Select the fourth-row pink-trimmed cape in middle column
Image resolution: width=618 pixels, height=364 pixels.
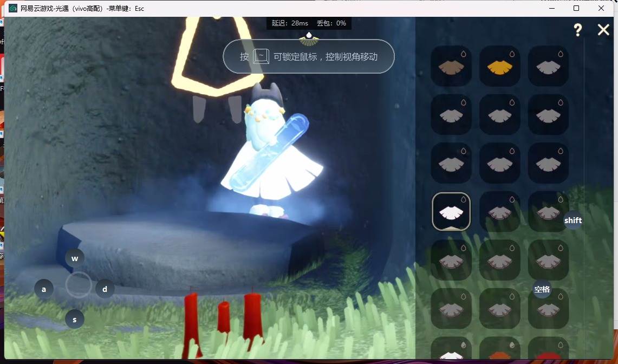point(500,212)
